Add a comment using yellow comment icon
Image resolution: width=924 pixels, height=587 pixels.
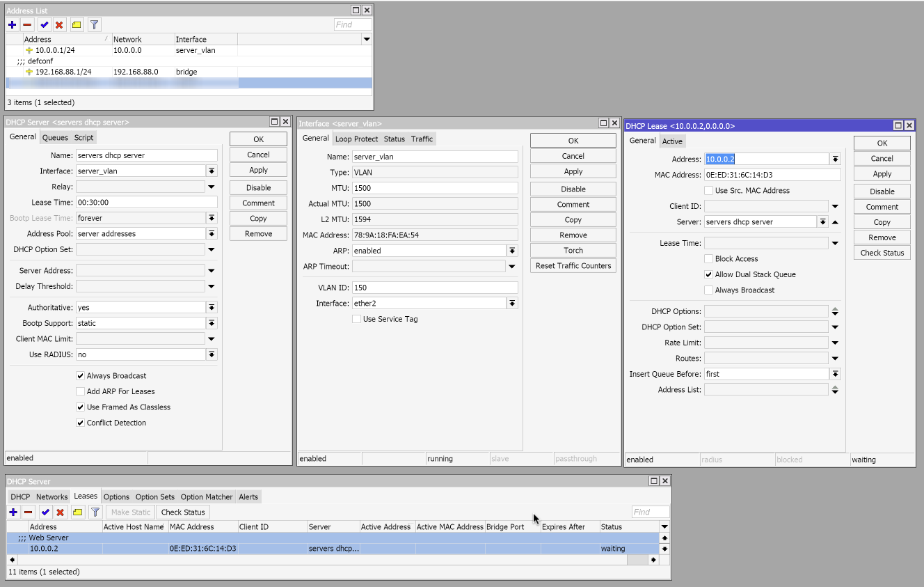tap(77, 512)
